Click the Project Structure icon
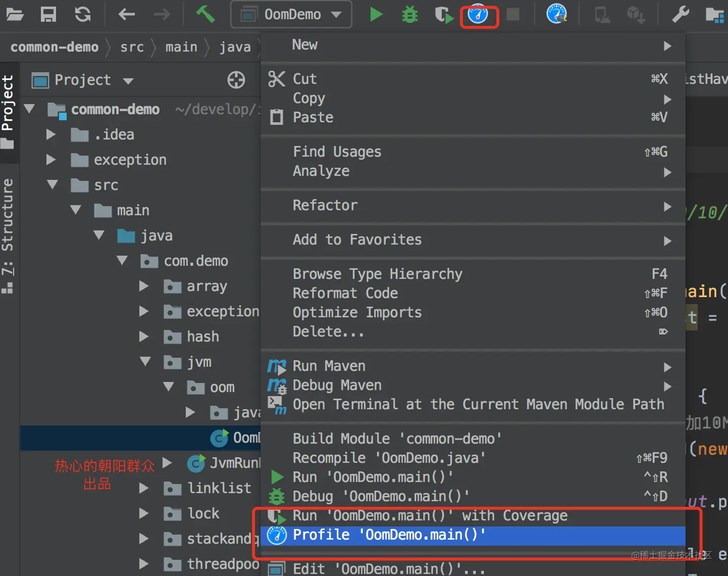 pyautogui.click(x=715, y=15)
